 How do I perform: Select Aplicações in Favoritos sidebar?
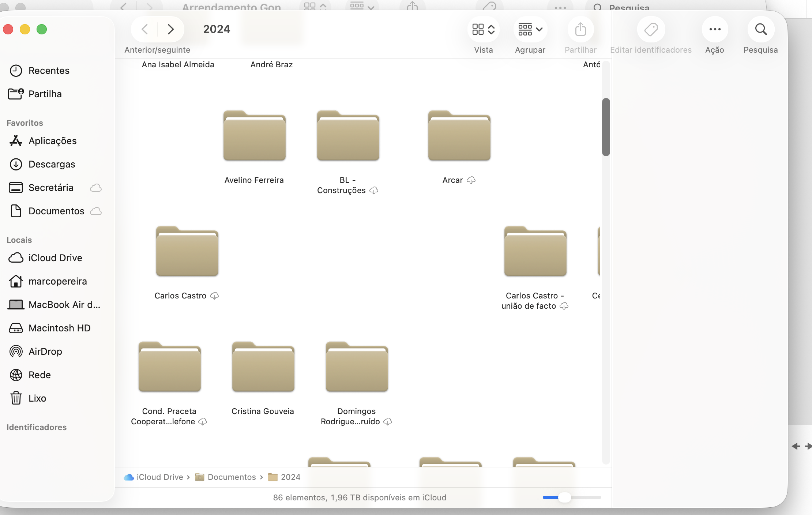(52, 141)
